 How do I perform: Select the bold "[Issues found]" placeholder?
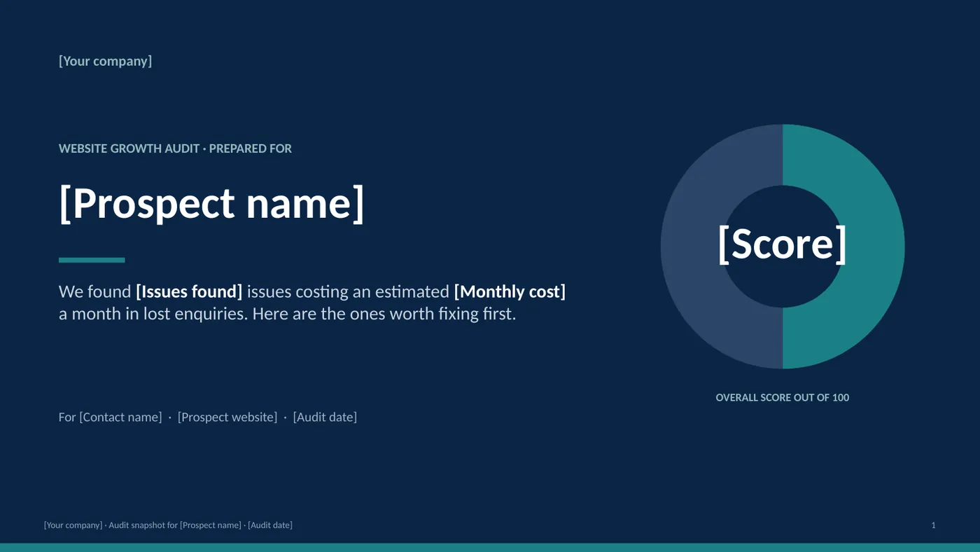click(x=189, y=291)
